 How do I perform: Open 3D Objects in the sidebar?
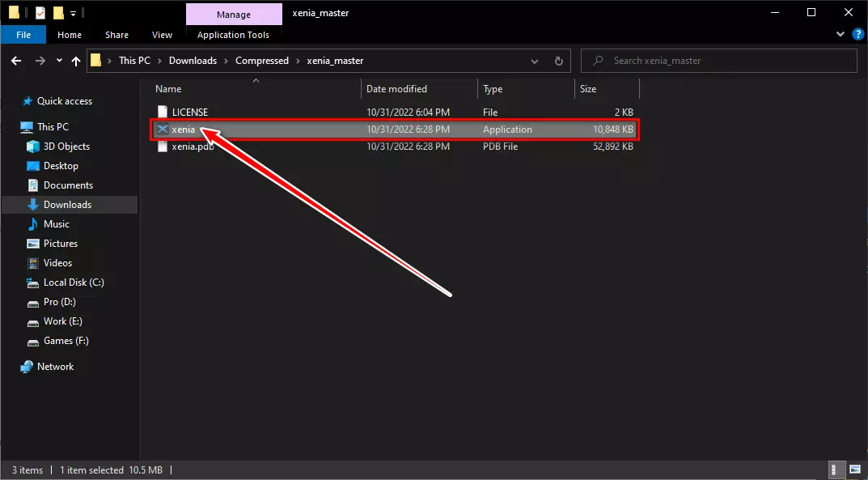tap(66, 147)
